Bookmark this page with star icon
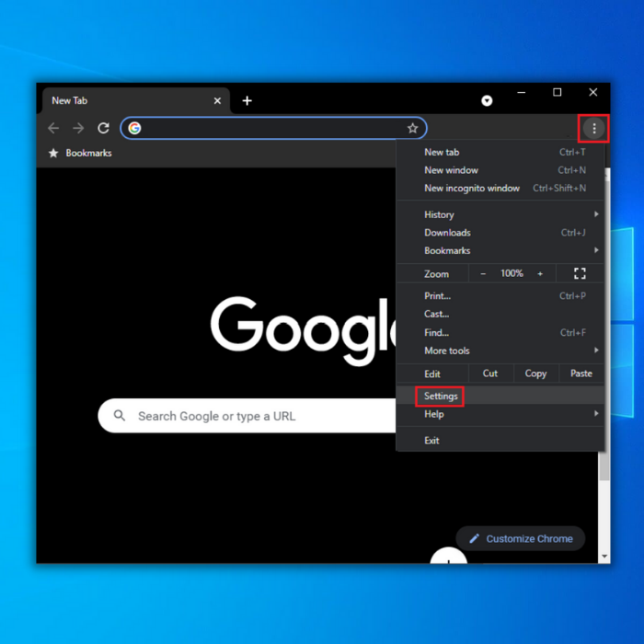This screenshot has height=644, width=644. pyautogui.click(x=412, y=128)
